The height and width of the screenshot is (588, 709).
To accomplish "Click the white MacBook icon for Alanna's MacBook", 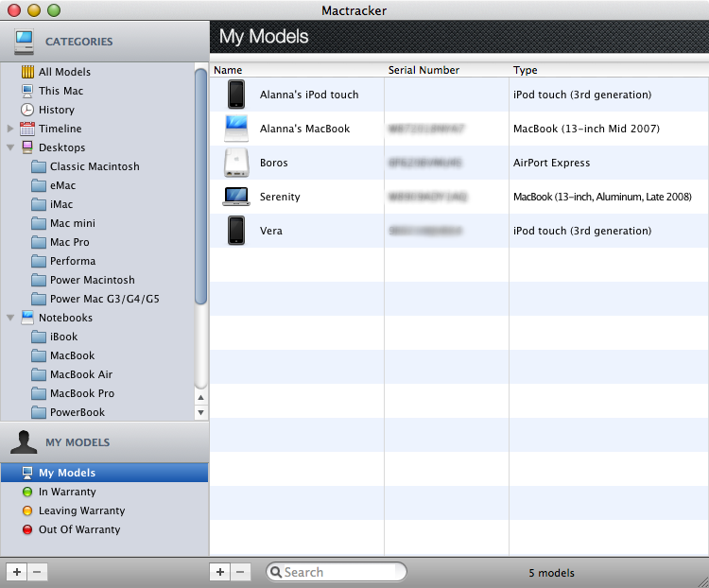I will coord(236,129).
